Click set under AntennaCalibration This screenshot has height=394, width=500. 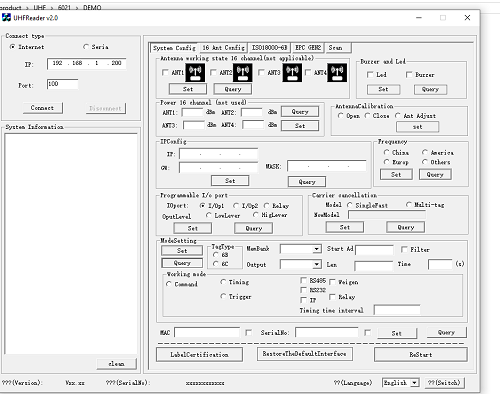(x=417, y=127)
